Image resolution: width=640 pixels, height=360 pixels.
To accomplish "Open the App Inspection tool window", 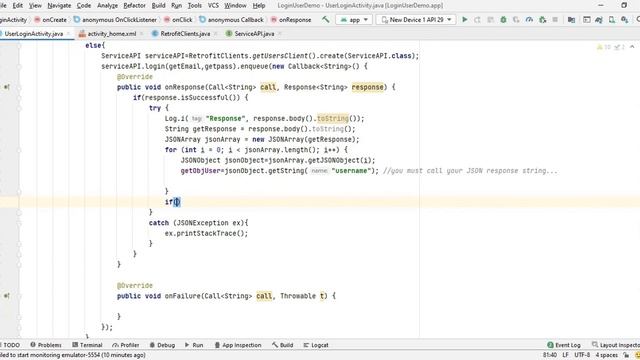I will (238, 345).
